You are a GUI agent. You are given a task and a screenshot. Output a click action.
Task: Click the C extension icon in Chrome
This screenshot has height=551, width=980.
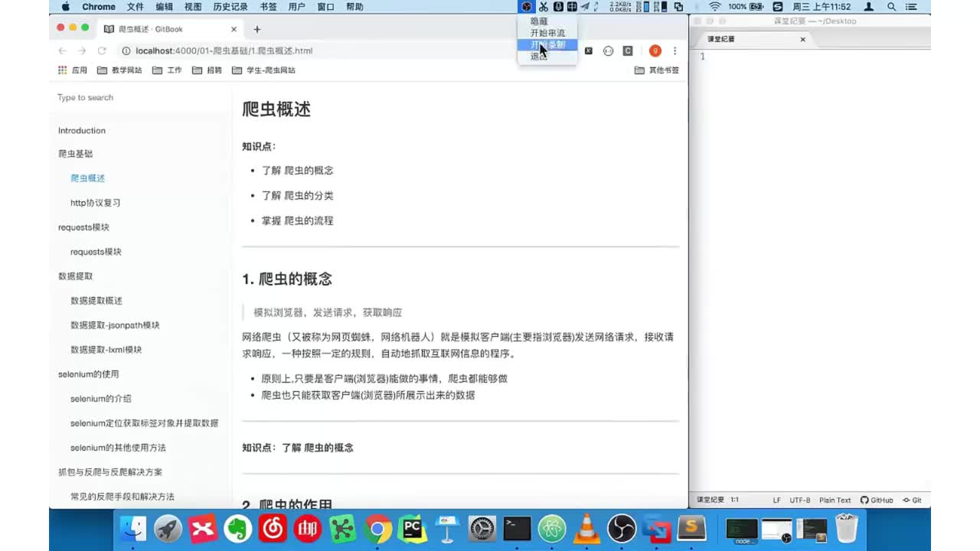(628, 51)
